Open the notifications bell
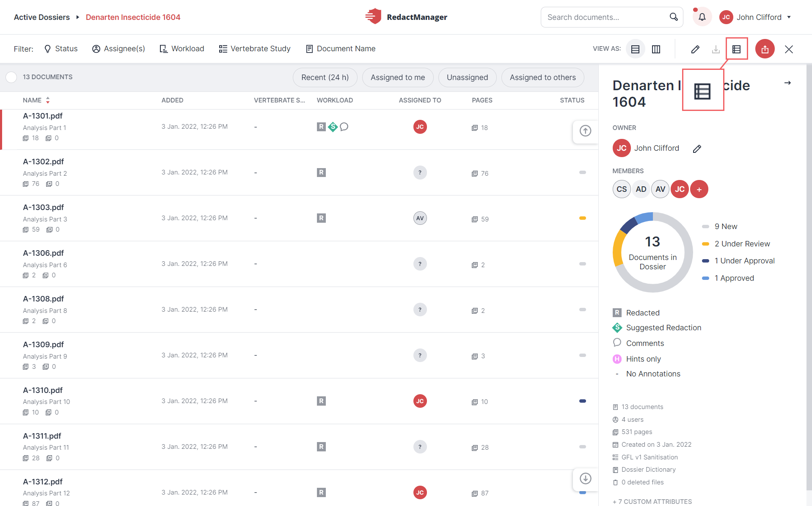This screenshot has width=812, height=506. click(x=702, y=17)
